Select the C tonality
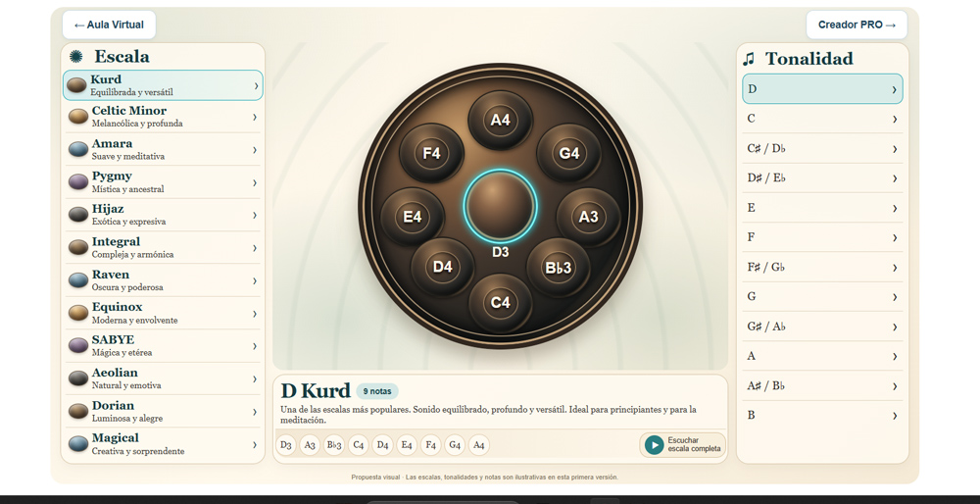This screenshot has height=504, width=980. click(x=822, y=119)
